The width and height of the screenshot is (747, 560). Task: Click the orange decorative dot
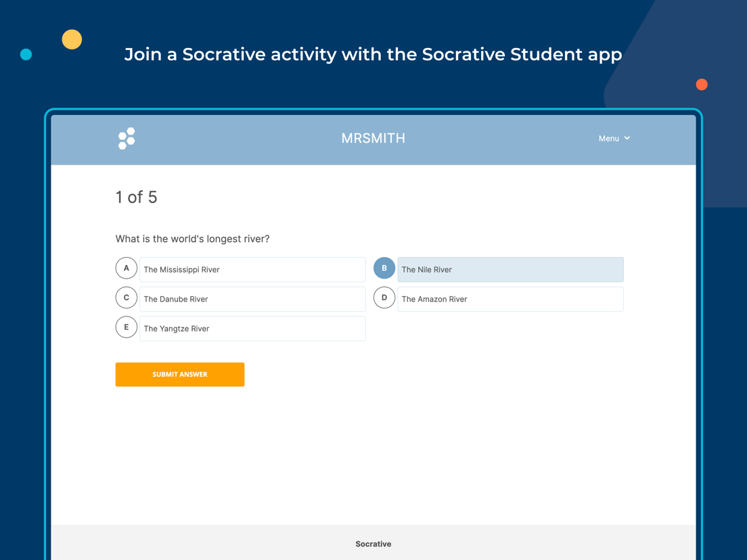pos(702,85)
